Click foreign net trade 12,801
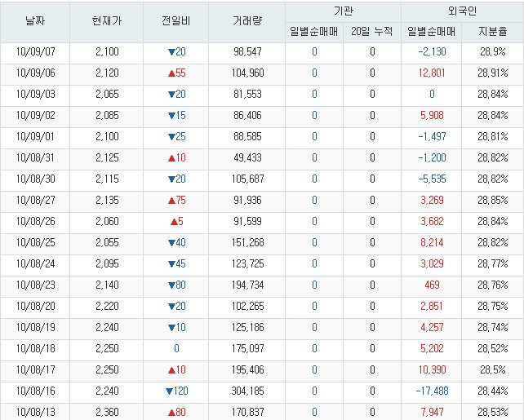This screenshot has width=524, height=420. coord(432,73)
